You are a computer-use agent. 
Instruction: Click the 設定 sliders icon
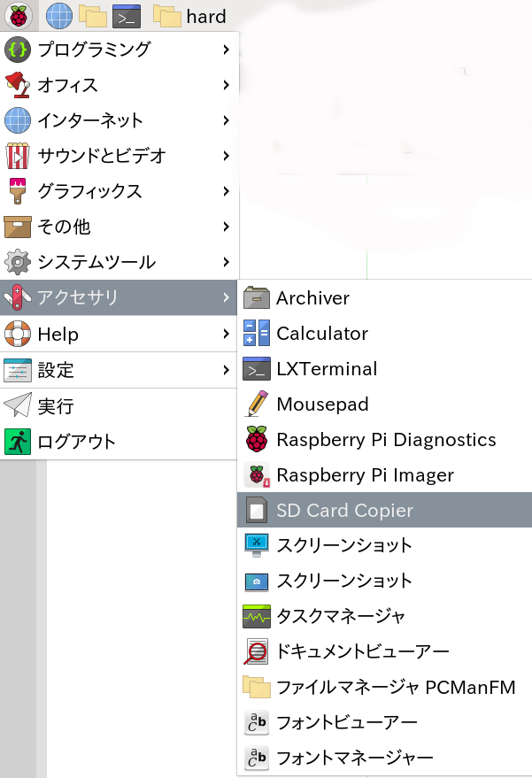click(18, 370)
